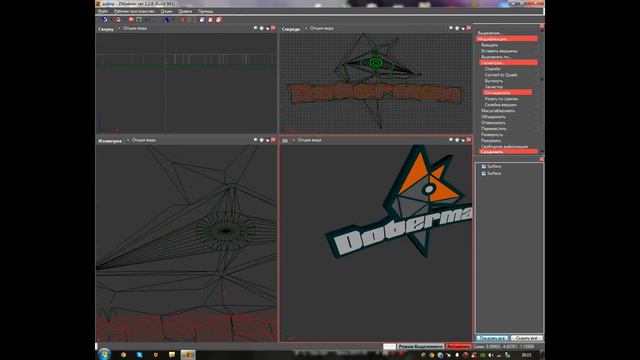Click the blue figure toolbar icon
Viewport: 640px width, 360px height.
pyautogui.click(x=167, y=20)
